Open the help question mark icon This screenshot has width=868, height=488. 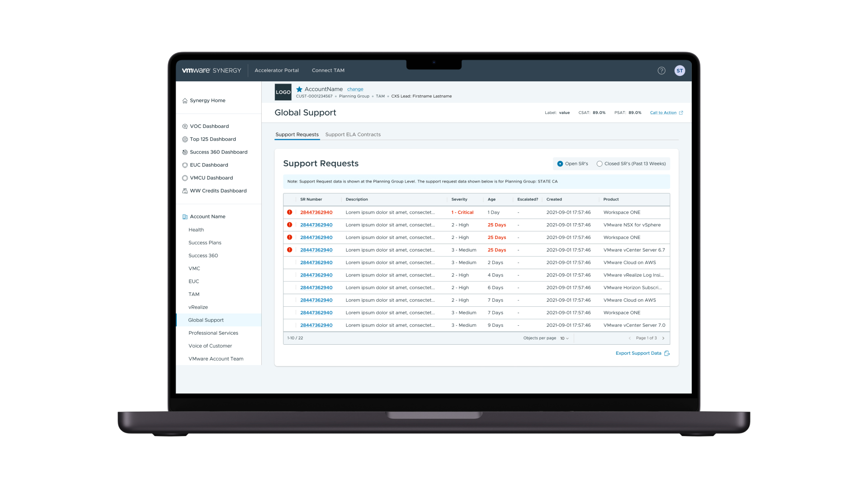pyautogui.click(x=661, y=70)
